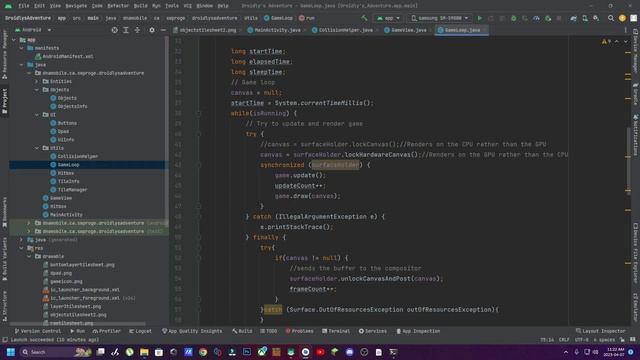Image resolution: width=640 pixels, height=360 pixels.
Task: Toggle the Structure tool window stripe
Action: tap(4, 305)
